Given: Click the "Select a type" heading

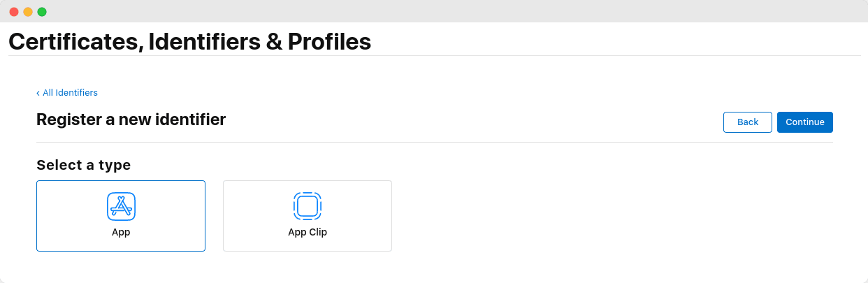Looking at the screenshot, I should coord(84,165).
